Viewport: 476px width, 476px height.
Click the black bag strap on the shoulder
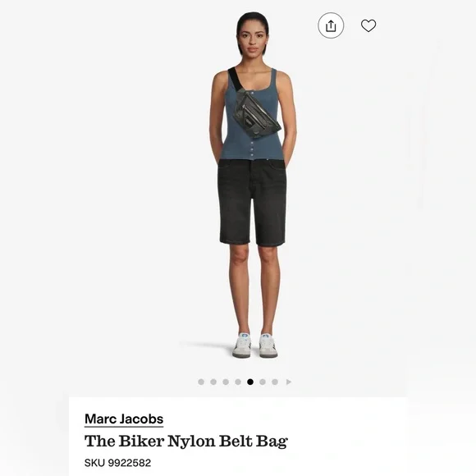click(x=236, y=79)
